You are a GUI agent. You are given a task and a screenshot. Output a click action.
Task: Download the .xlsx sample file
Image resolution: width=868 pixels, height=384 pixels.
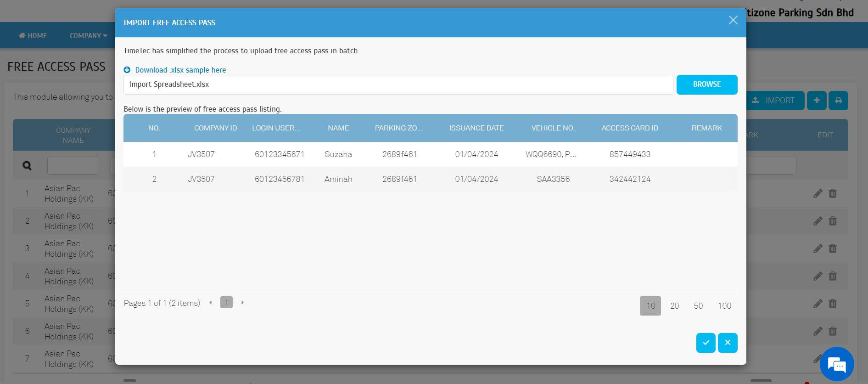[180, 70]
